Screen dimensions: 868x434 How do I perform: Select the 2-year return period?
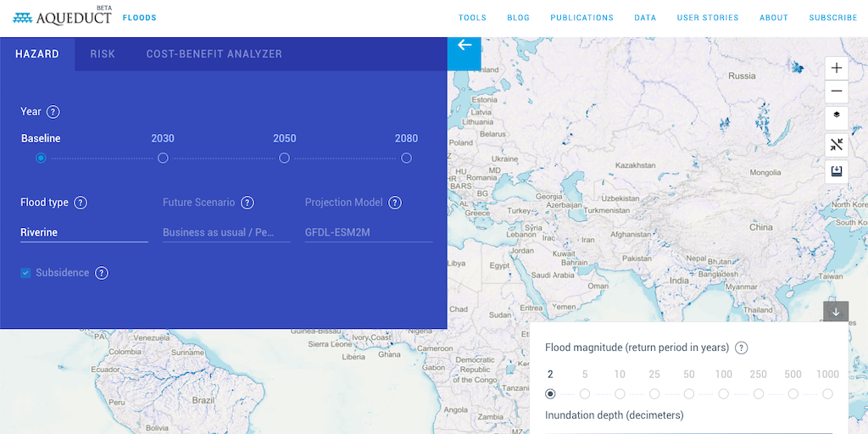550,394
